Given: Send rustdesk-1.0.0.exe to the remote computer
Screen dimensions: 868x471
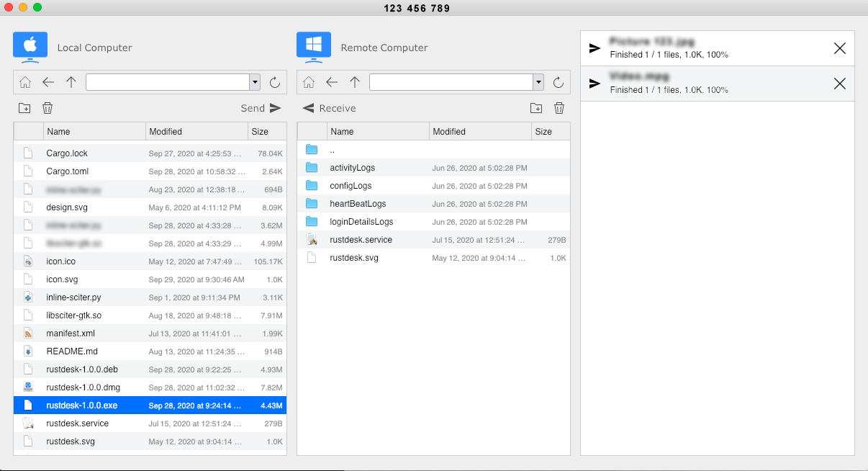Looking at the screenshot, I should coord(261,108).
